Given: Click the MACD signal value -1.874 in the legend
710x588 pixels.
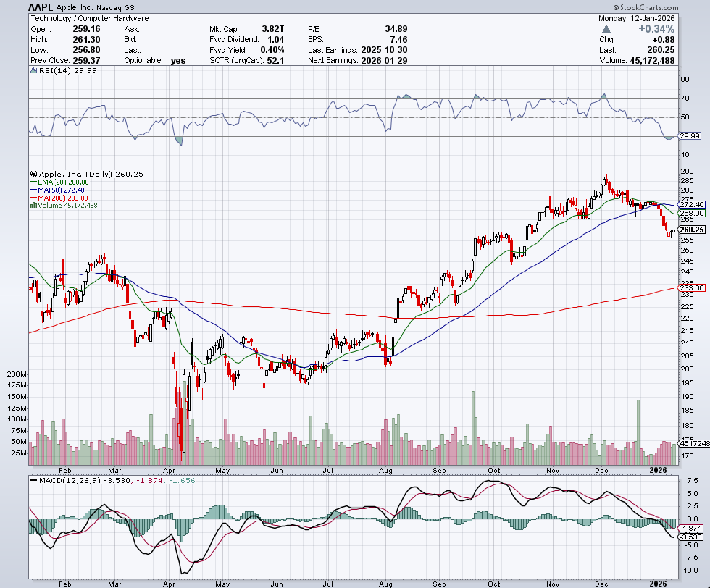Looking at the screenshot, I should pos(149,480).
